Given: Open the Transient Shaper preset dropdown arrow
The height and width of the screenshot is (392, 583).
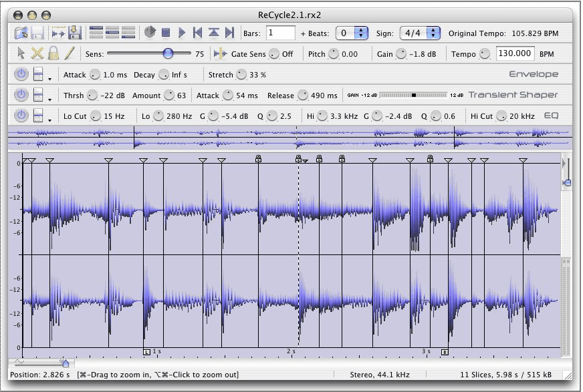Looking at the screenshot, I should click(x=49, y=100).
